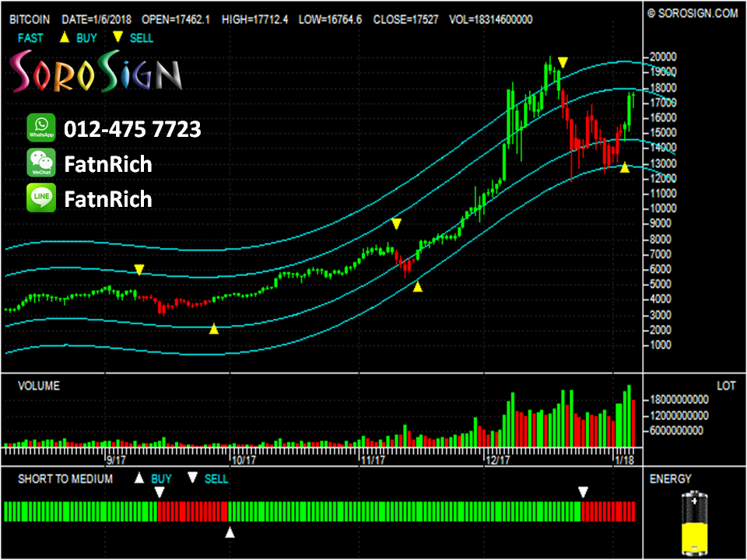The width and height of the screenshot is (747, 560).
Task: Select yellow buy marker near 13000 price level
Action: coord(625,167)
